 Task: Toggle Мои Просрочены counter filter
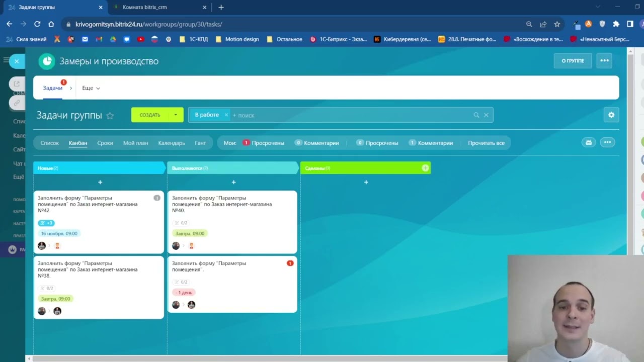(263, 143)
